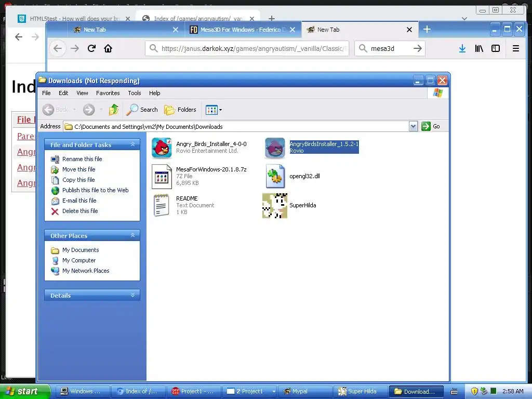Click the Explorer Forward arrow button
Viewport: 532px width, 399px height.
(89, 110)
